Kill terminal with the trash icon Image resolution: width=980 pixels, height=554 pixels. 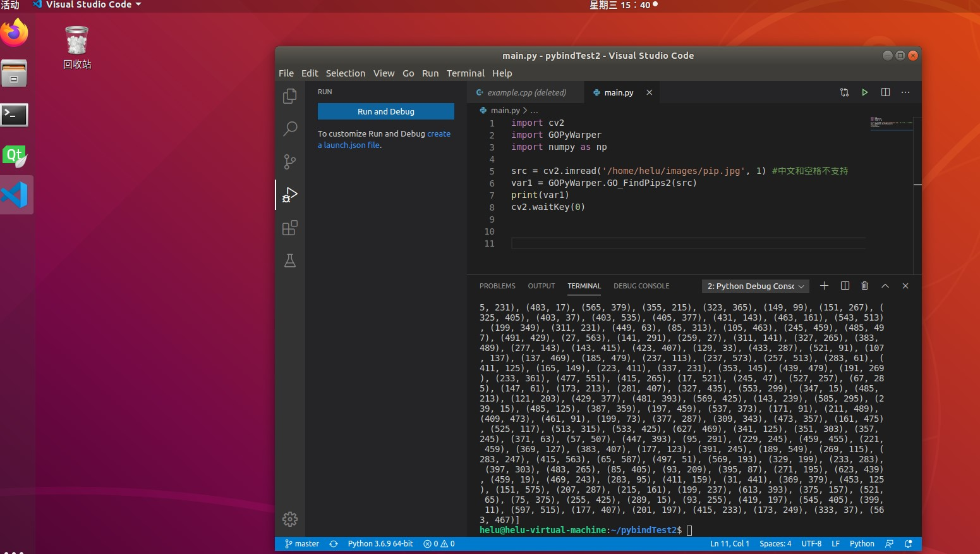[864, 286]
